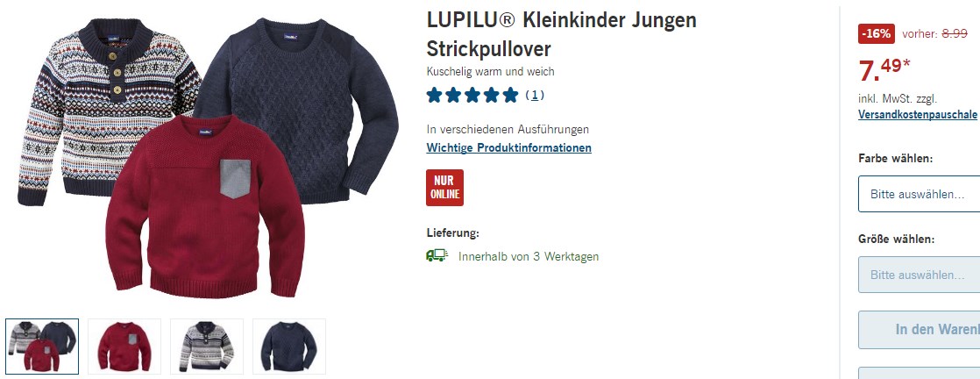Click the fifth rating star
Viewport: 980px width, 379px height.
511,95
